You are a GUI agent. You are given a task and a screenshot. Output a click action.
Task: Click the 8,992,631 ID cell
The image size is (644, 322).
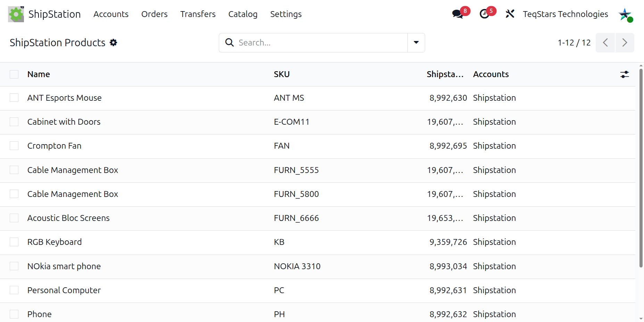(x=448, y=290)
